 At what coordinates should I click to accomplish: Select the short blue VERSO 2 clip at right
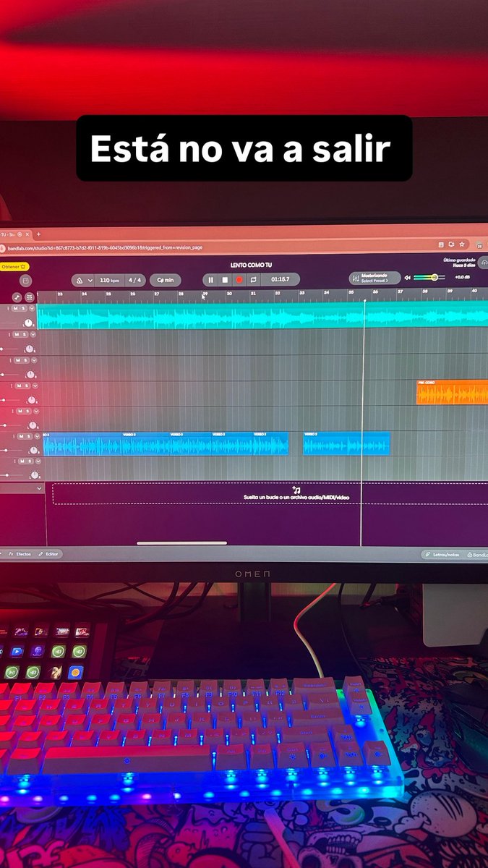click(x=346, y=444)
